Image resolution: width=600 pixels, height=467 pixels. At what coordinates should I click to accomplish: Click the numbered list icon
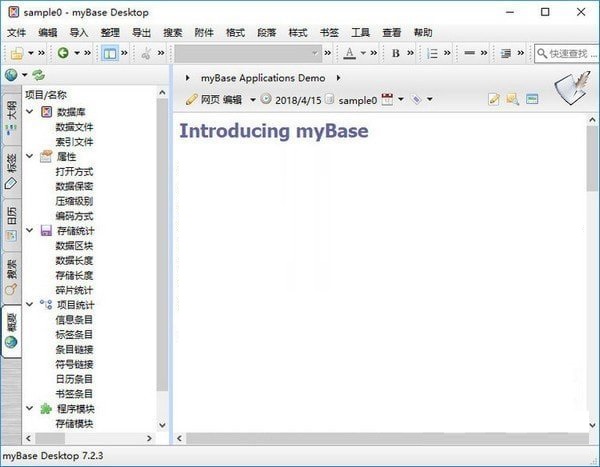point(432,53)
